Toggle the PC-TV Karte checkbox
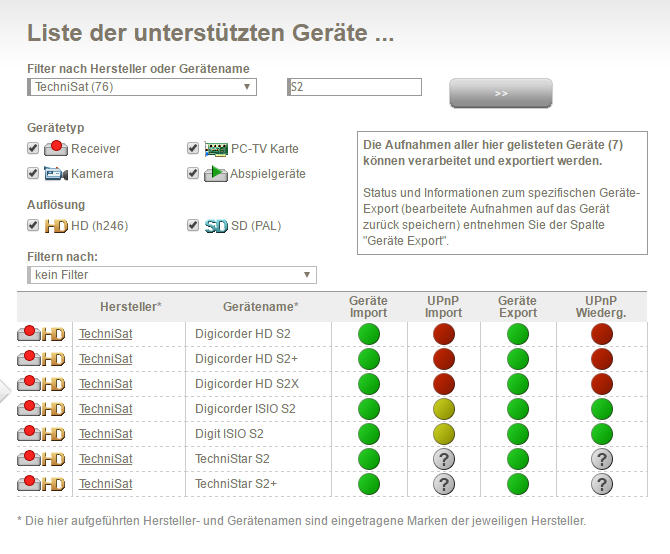670x554 pixels. tap(193, 148)
